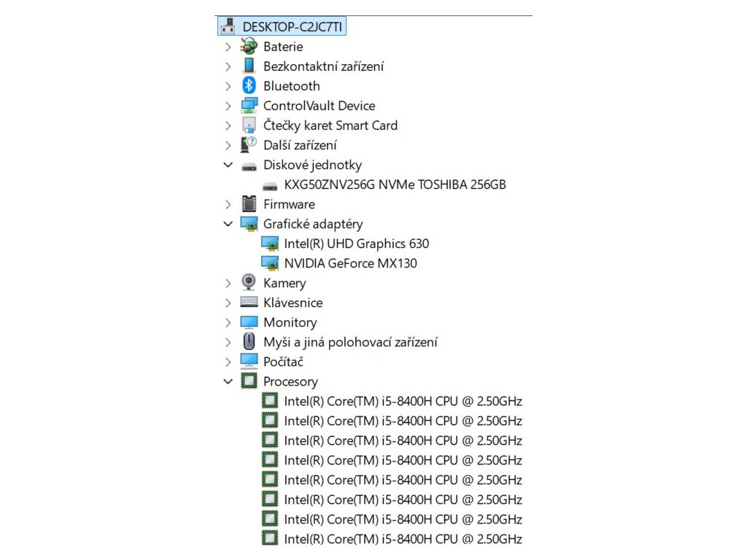Click the Další zařízení unknown-device icon

point(249,145)
